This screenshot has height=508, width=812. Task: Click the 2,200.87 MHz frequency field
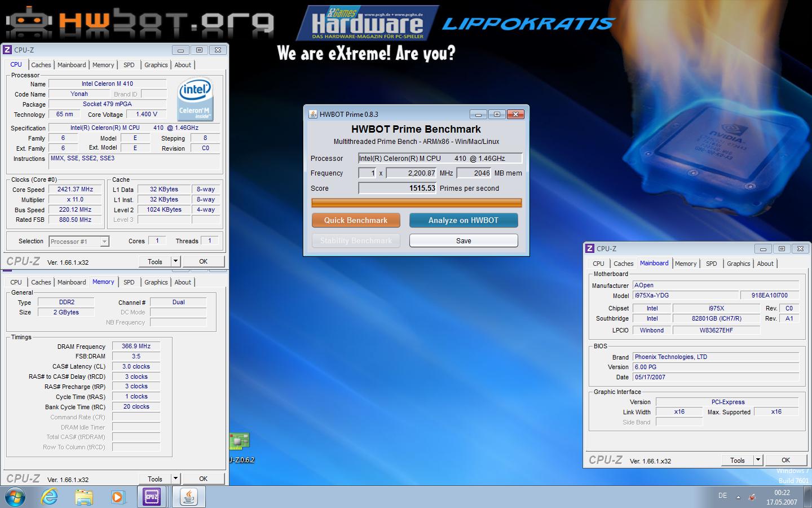(412, 173)
